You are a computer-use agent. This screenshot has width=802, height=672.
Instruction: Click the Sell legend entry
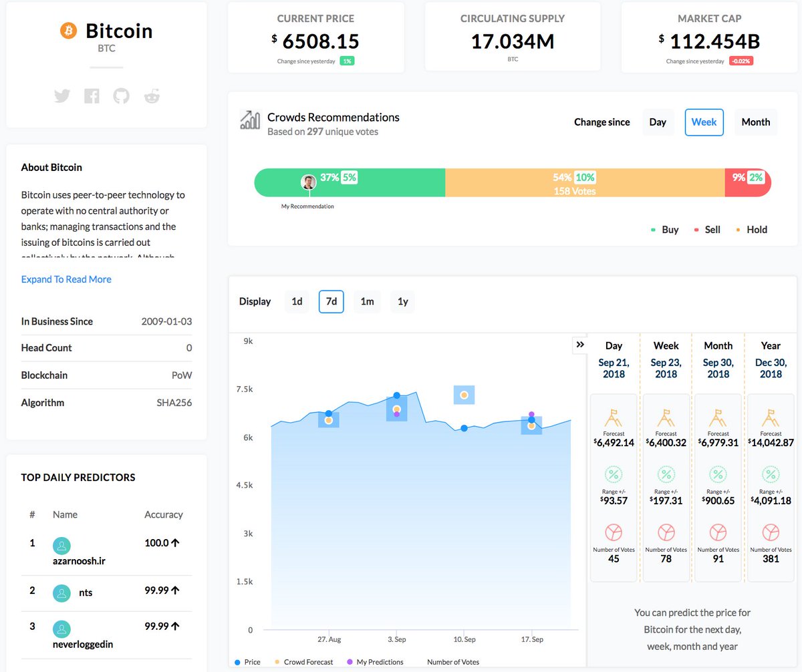point(707,229)
